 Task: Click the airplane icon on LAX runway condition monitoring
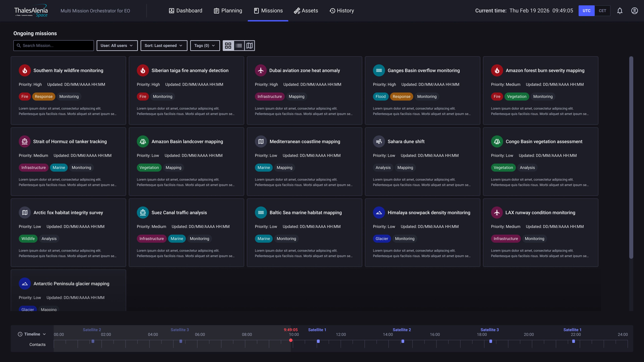coord(497,213)
